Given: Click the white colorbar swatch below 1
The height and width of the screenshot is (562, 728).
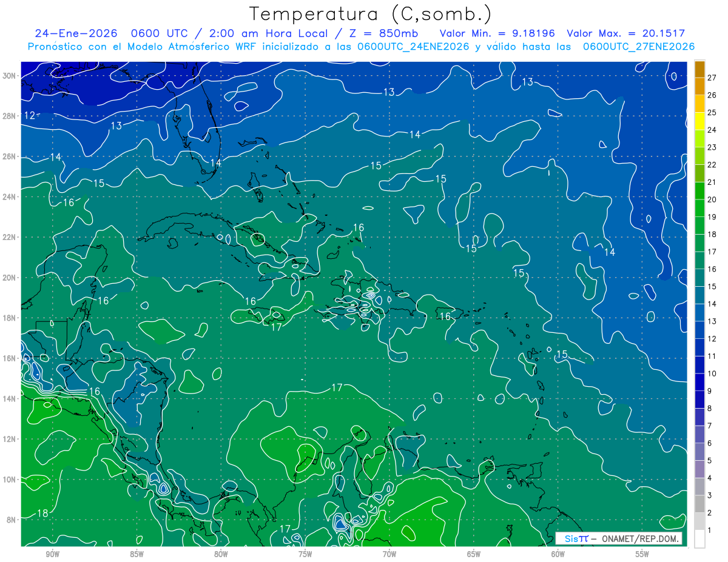Looking at the screenshot, I should tap(699, 540).
